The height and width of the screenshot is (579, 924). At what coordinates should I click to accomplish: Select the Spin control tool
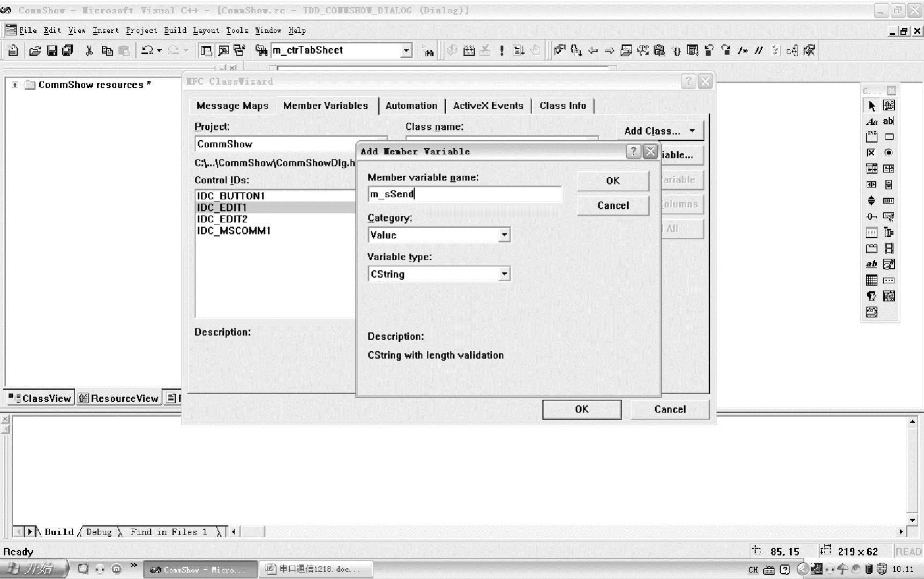[872, 201]
